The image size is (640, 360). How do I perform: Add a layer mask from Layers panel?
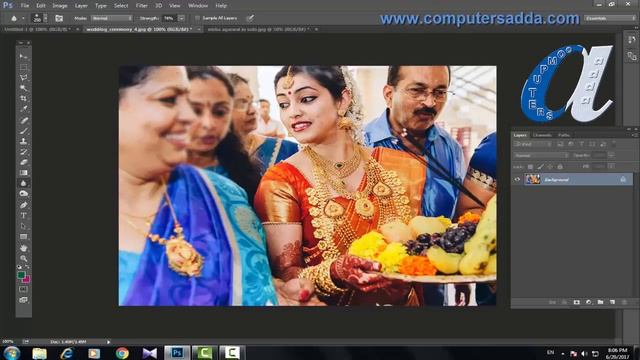(x=576, y=302)
